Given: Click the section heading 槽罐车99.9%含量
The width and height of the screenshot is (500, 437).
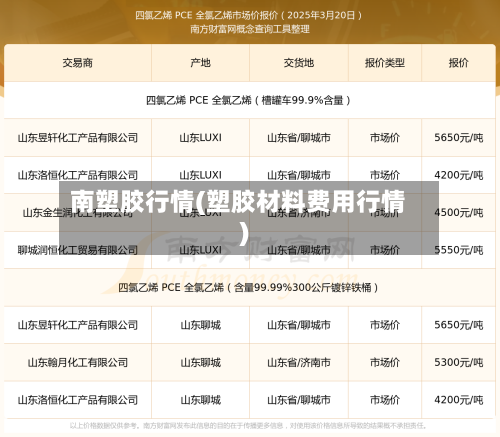Looking at the screenshot, I should 248,100.
